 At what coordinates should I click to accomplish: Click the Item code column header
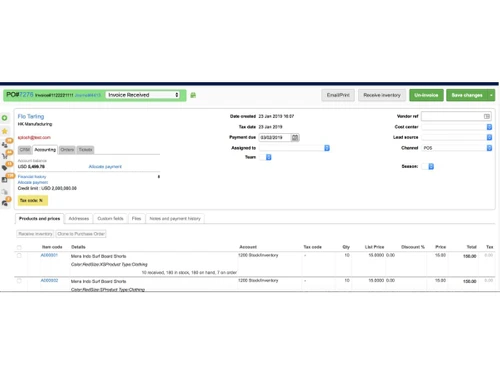pos(52,247)
